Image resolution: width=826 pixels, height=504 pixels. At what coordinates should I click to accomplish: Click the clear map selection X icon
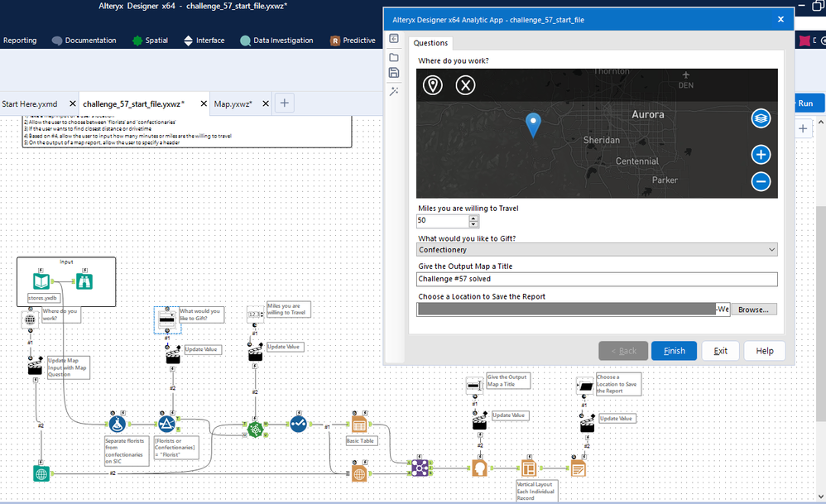465,84
